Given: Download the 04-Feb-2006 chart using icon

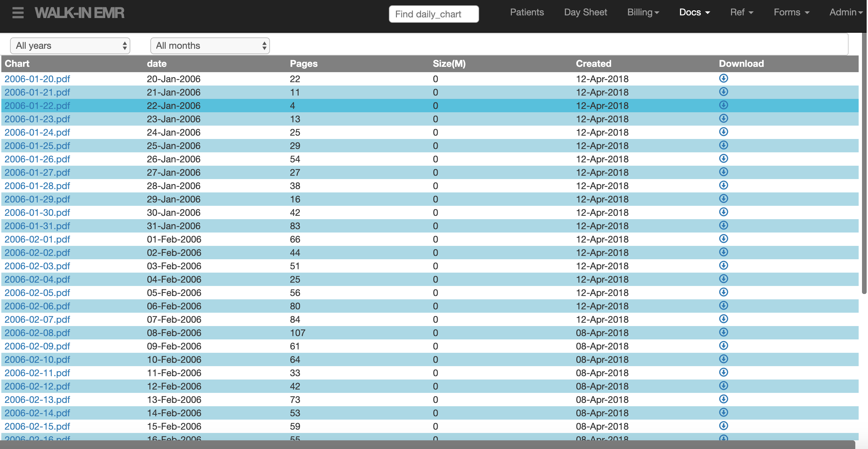Looking at the screenshot, I should click(723, 279).
